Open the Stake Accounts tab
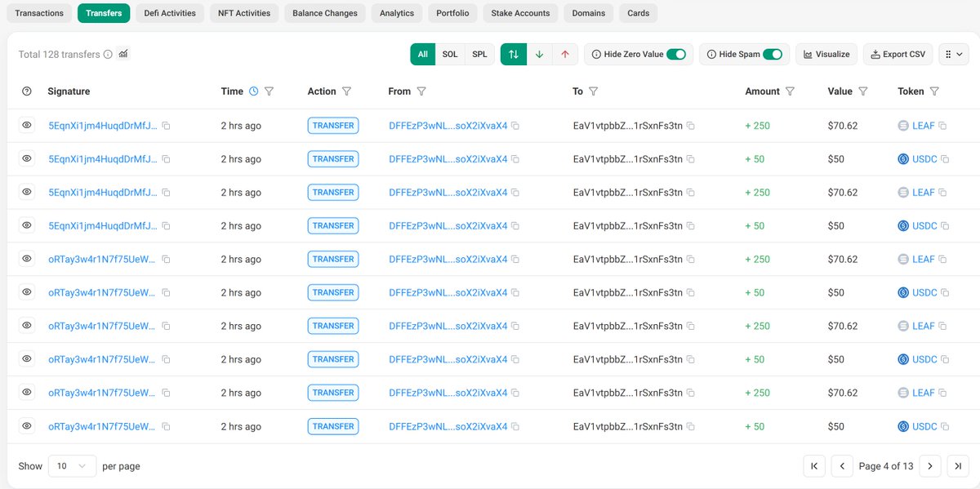This screenshot has height=489, width=980. click(x=520, y=13)
